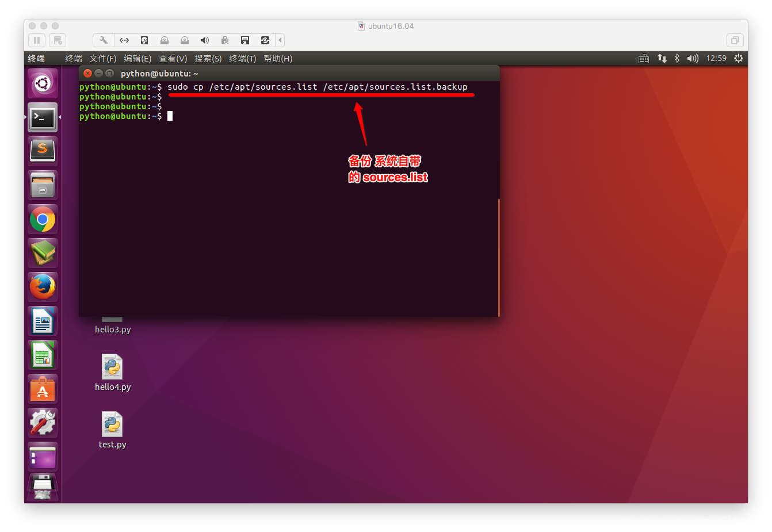Image resolution: width=772 pixels, height=532 pixels.
Task: Open LibreOffice Calc from launcher
Action: (x=43, y=355)
